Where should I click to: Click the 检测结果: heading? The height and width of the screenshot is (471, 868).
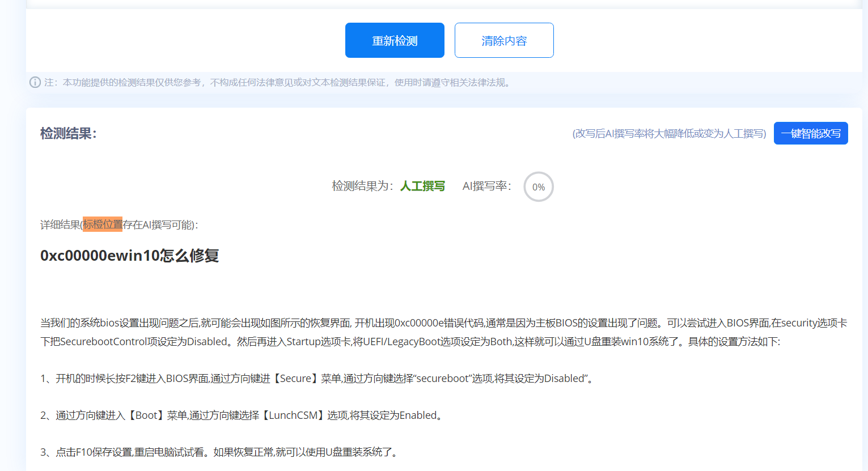click(69, 134)
